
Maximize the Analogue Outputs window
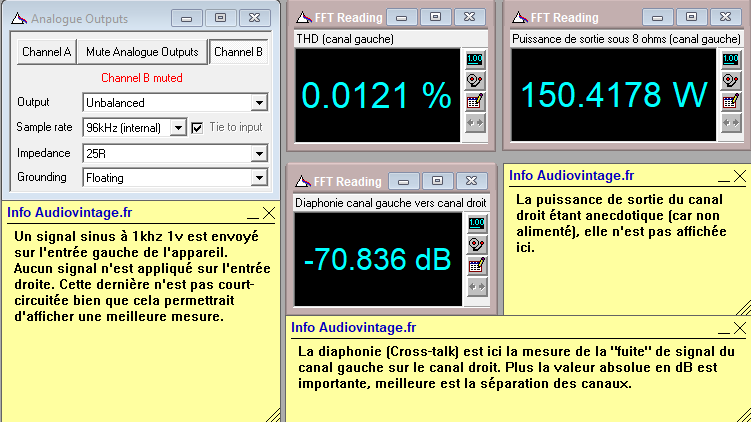coord(220,19)
